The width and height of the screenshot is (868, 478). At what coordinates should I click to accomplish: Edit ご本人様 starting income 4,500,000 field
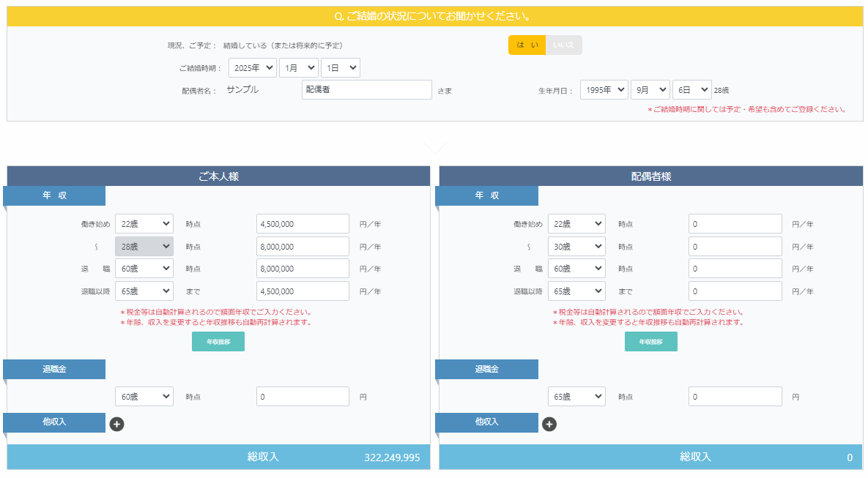click(x=303, y=224)
